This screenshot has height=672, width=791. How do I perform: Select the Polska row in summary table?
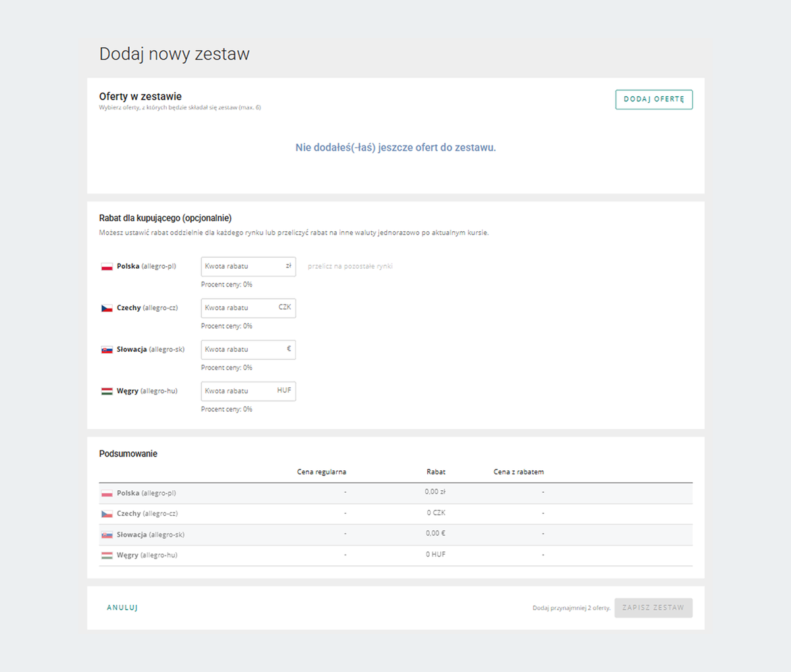point(395,493)
